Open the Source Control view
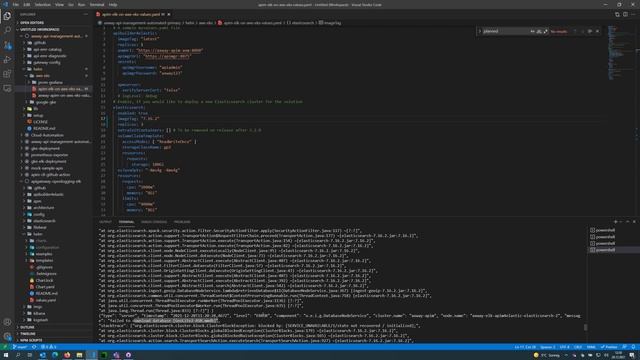This screenshot has height=360, width=640. click(x=7, y=45)
